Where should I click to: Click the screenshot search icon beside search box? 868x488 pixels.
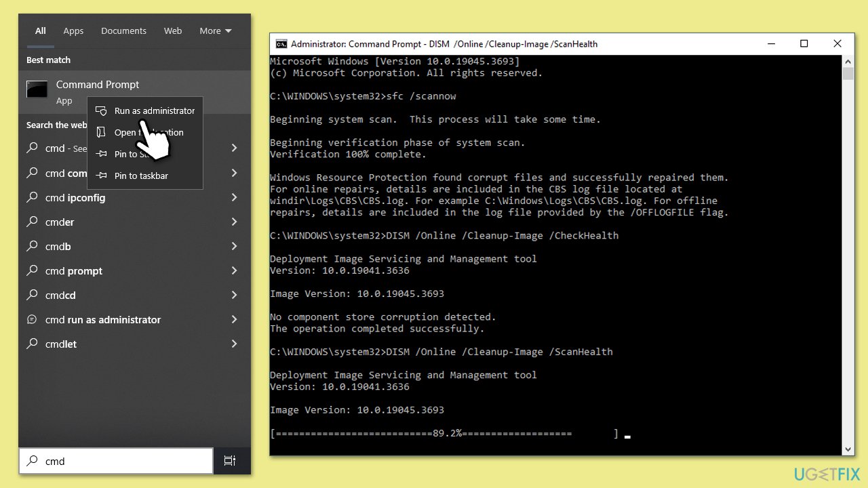click(230, 461)
